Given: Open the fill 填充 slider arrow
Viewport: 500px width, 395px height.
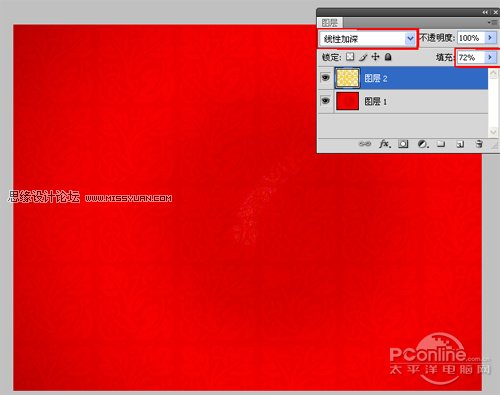Looking at the screenshot, I should click(490, 57).
